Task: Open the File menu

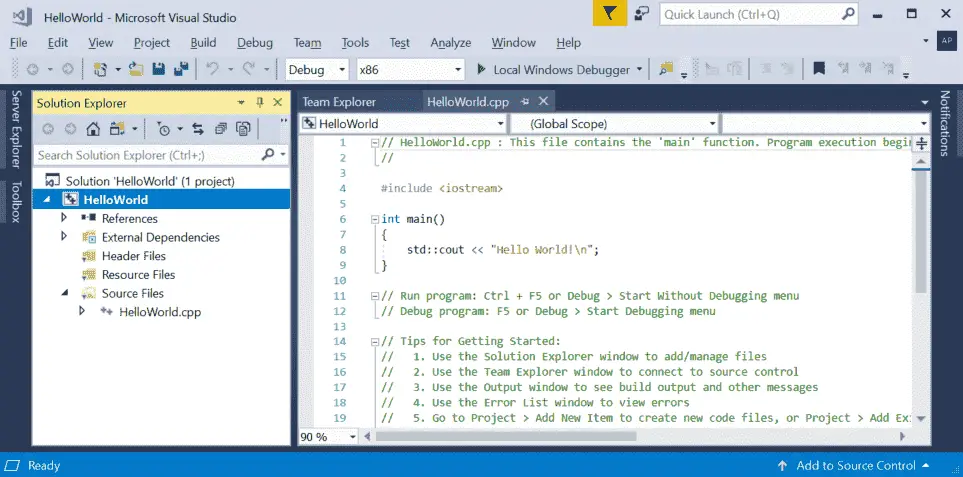Action: (18, 42)
